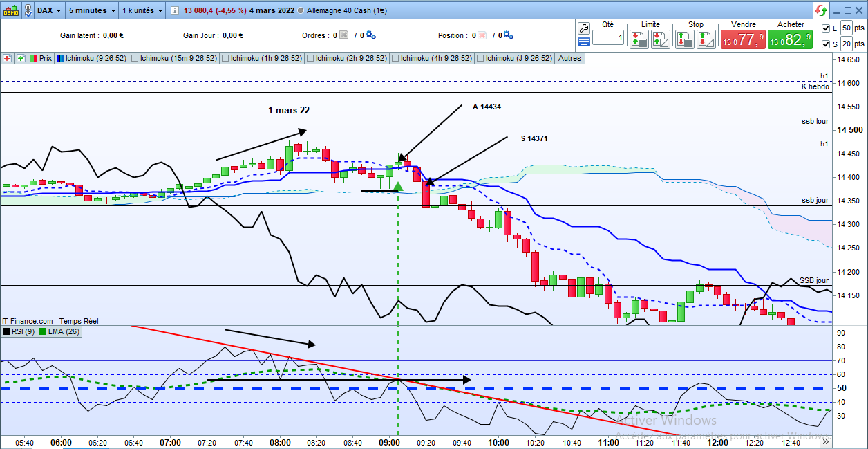This screenshot has height=449, width=868.
Task: Click the blue keyboard shortcut icon
Action: [583, 42]
